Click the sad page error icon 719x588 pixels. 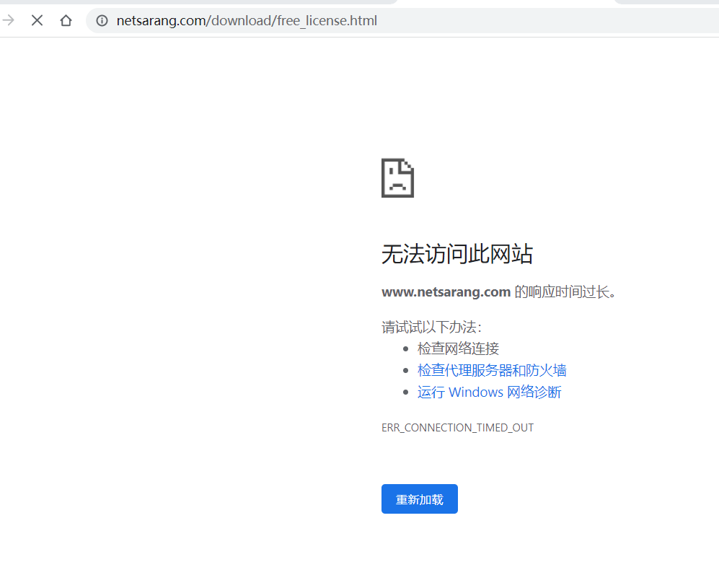[x=397, y=178]
